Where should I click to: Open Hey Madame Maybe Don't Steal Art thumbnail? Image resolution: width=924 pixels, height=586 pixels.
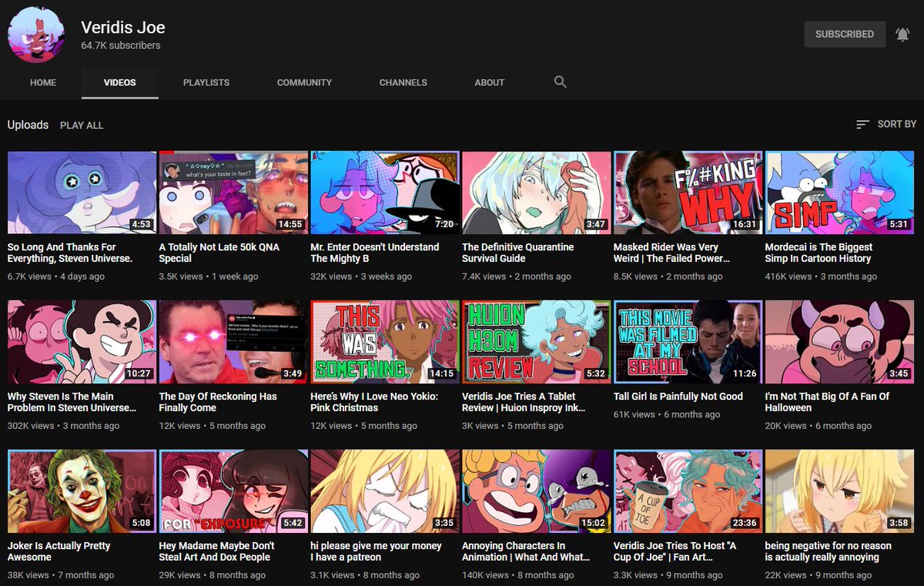click(233, 491)
